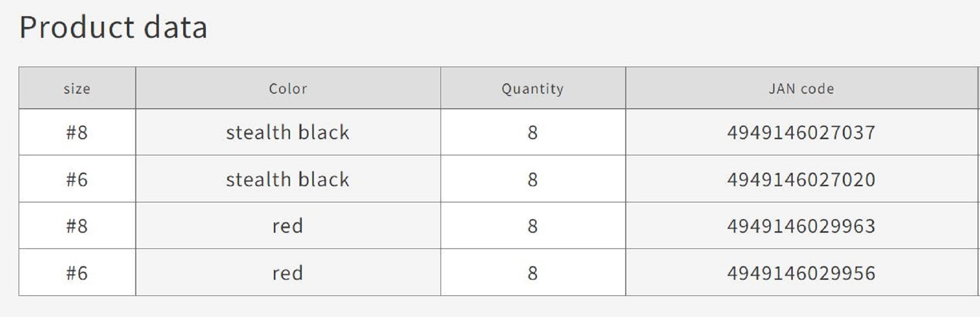Click the "Color" column header
Image resolution: width=980 pixels, height=317 pixels.
click(x=288, y=89)
